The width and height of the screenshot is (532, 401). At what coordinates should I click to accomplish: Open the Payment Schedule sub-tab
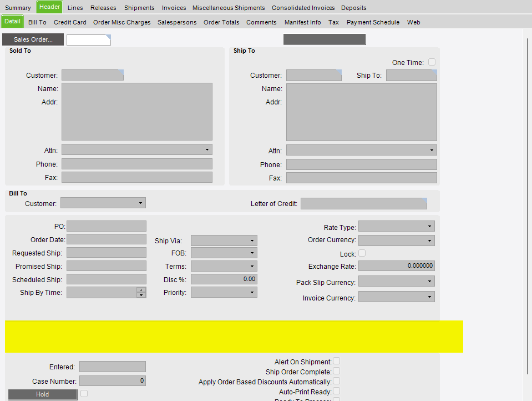click(373, 22)
